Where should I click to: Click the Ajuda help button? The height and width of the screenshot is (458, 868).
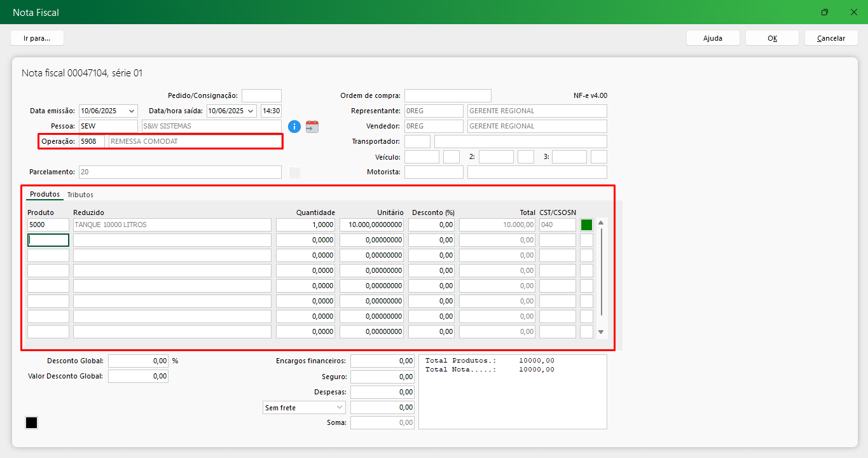coord(712,38)
